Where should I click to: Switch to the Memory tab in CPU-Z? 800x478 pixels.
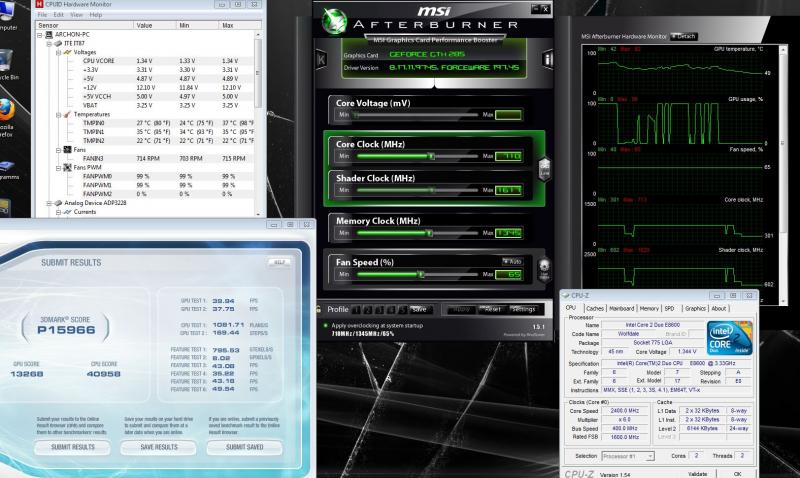tap(649, 308)
